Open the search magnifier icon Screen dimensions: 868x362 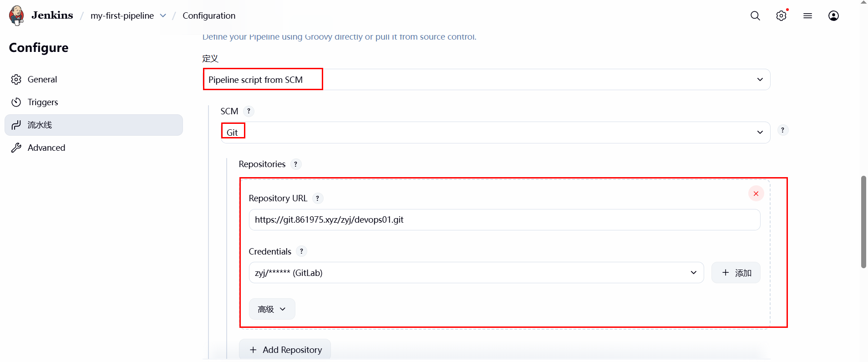click(x=755, y=16)
